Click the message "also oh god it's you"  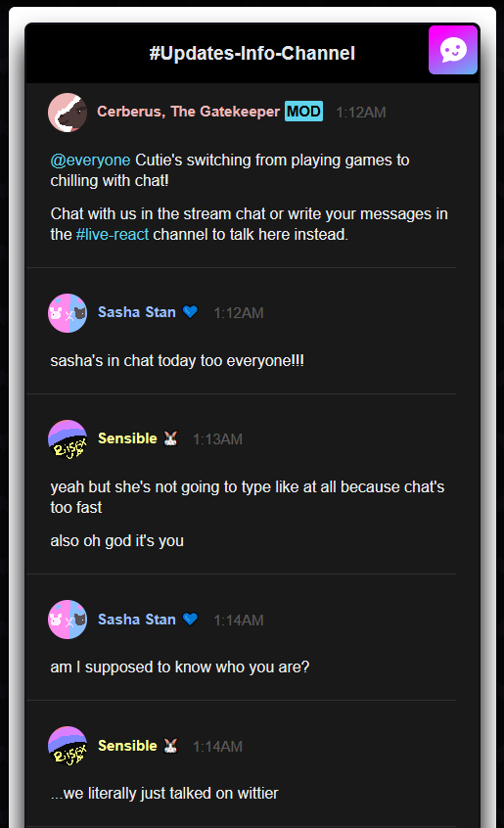point(117,540)
